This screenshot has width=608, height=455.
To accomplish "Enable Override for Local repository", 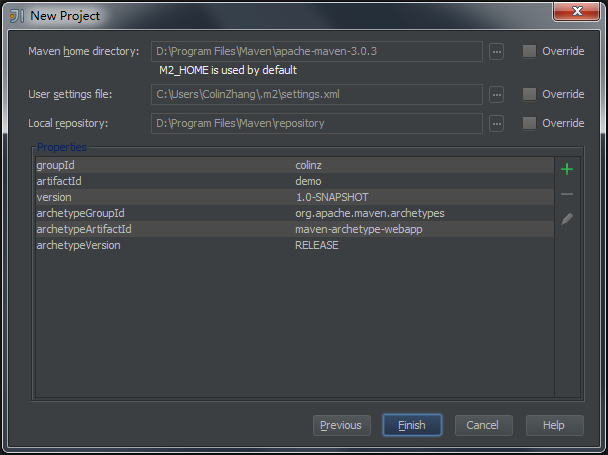I will tap(530, 123).
